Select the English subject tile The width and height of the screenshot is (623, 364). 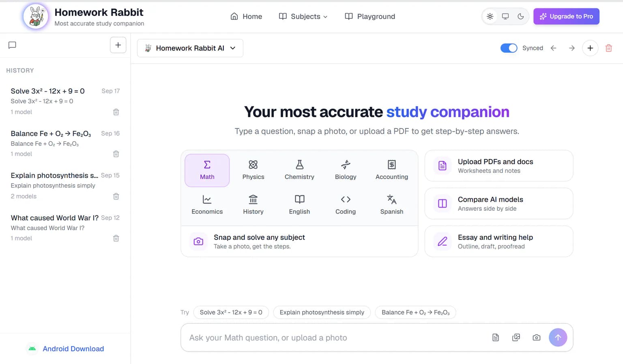(299, 205)
